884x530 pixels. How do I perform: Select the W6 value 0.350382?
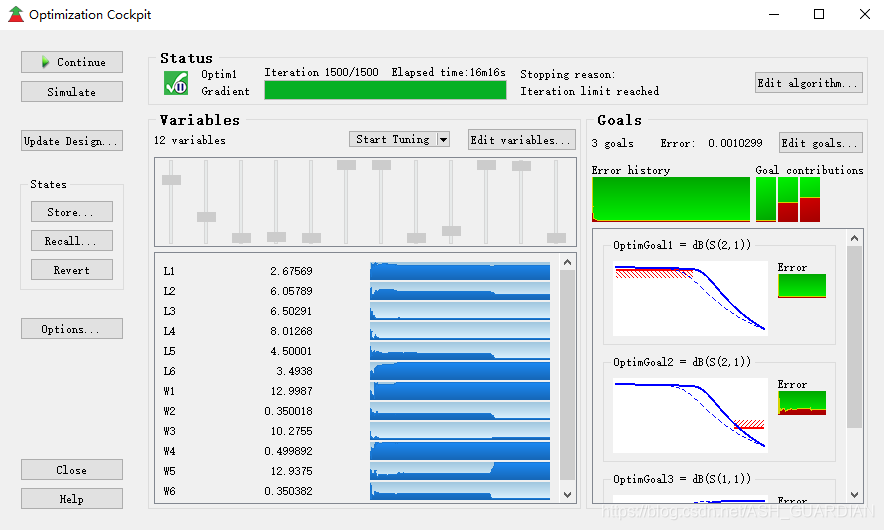coord(288,491)
